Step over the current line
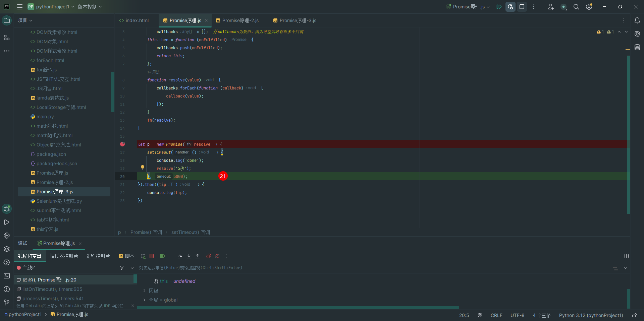 pyautogui.click(x=180, y=256)
